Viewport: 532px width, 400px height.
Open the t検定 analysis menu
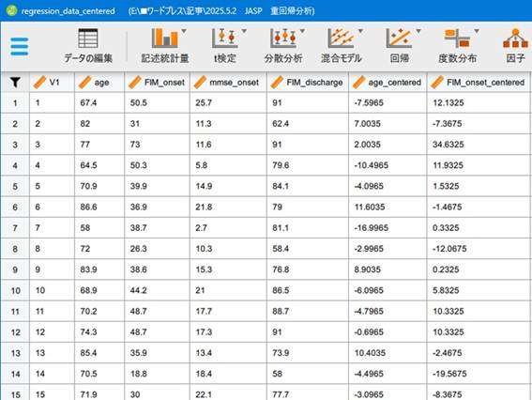[224, 46]
